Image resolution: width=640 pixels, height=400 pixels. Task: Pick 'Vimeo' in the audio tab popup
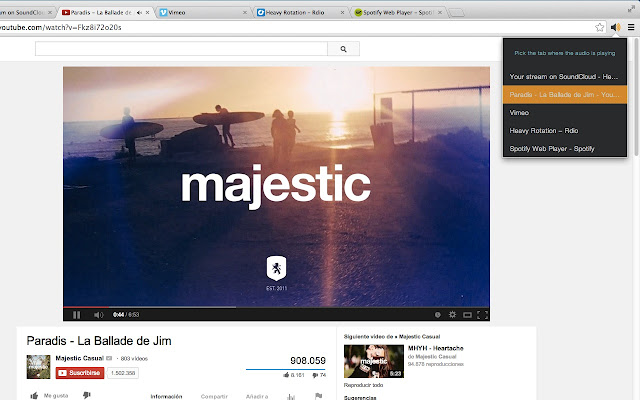pyautogui.click(x=565, y=113)
